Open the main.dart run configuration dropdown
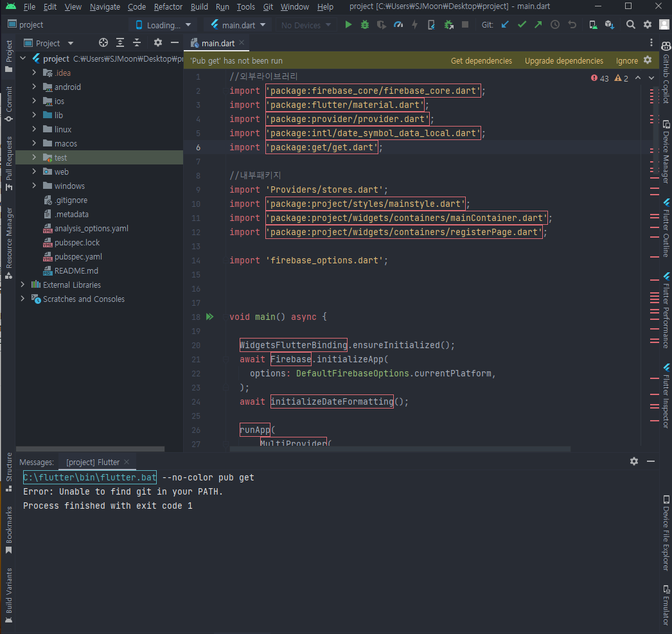 click(x=238, y=25)
